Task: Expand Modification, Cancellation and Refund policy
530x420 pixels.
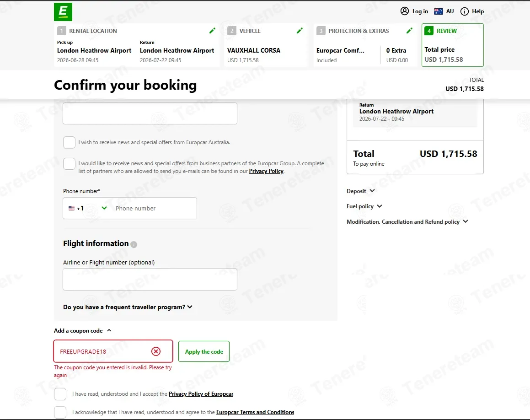Action: [x=407, y=222]
